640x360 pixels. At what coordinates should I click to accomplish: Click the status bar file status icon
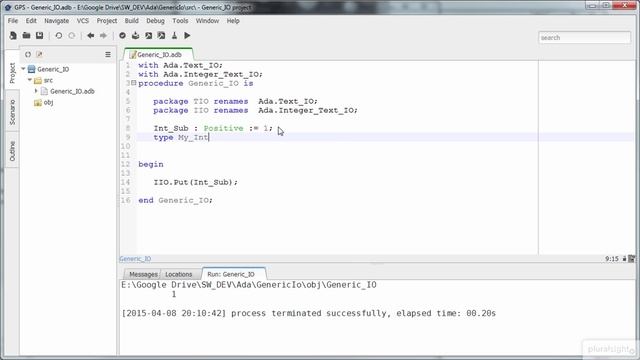tap(632, 259)
